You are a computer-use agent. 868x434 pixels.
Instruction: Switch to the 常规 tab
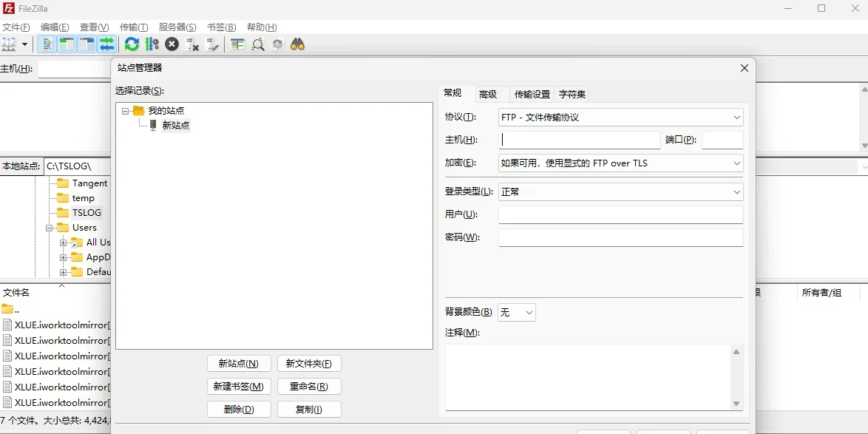452,93
